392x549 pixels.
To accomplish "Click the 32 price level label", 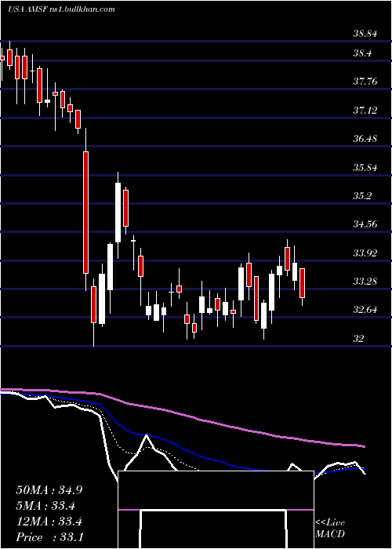I will click(x=359, y=338).
